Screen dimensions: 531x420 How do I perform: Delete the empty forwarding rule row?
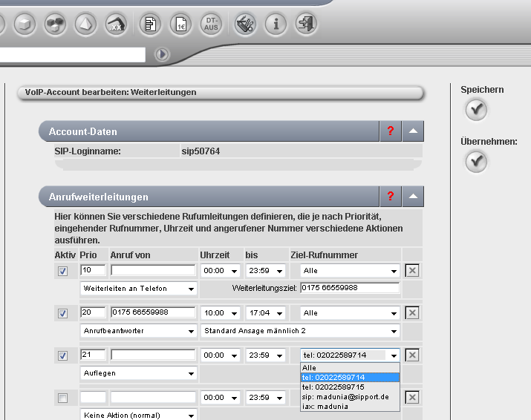tap(412, 397)
